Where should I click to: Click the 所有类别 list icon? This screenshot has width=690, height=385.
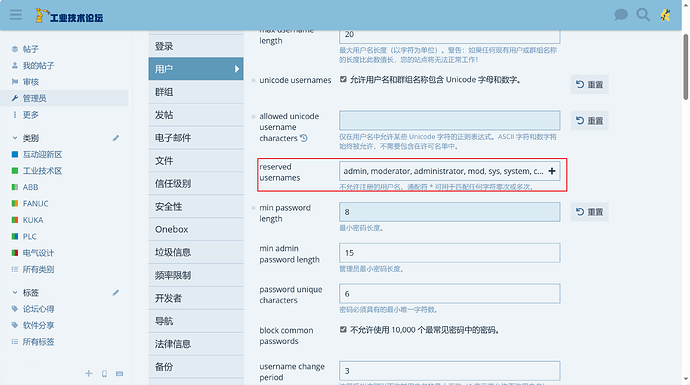pyautogui.click(x=15, y=269)
